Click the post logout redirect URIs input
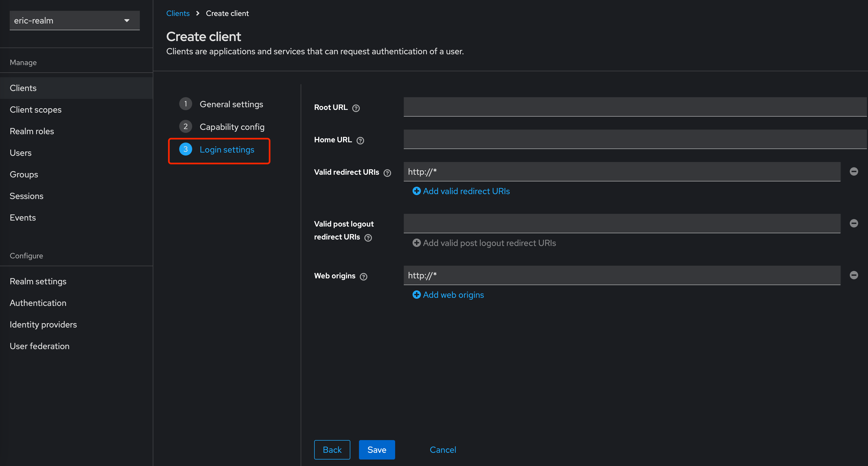Screen dimensions: 868x466 (x=622, y=224)
